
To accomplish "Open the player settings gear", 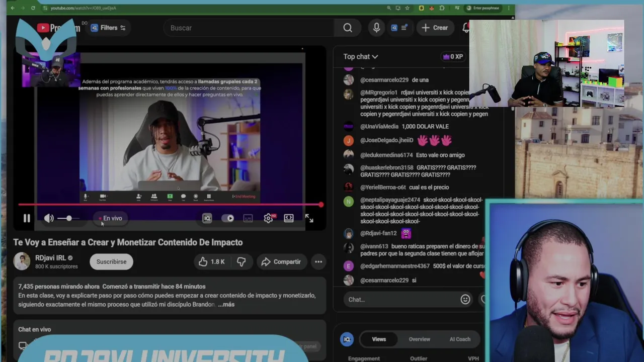I will coord(268,218).
